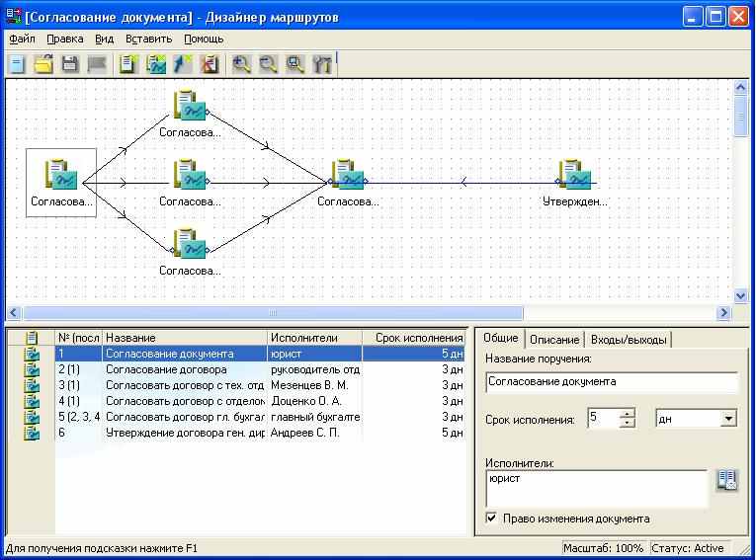The image size is (756, 560).
Task: Open the Вставить menu
Action: [x=148, y=39]
